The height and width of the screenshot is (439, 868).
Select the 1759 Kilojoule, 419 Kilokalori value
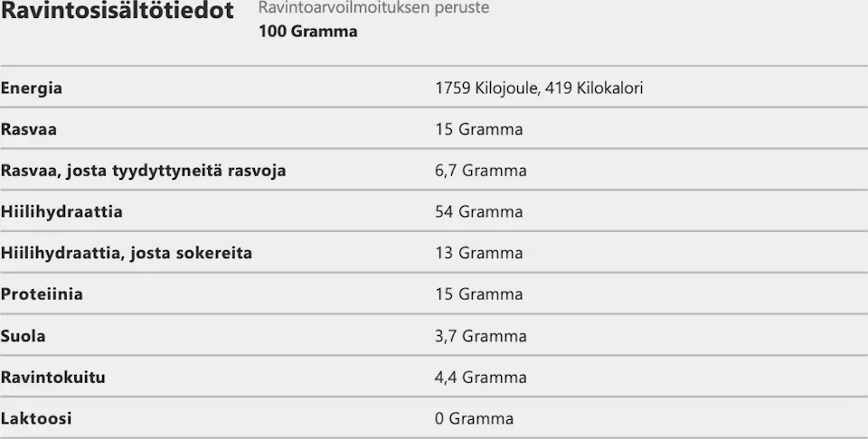click(x=539, y=89)
